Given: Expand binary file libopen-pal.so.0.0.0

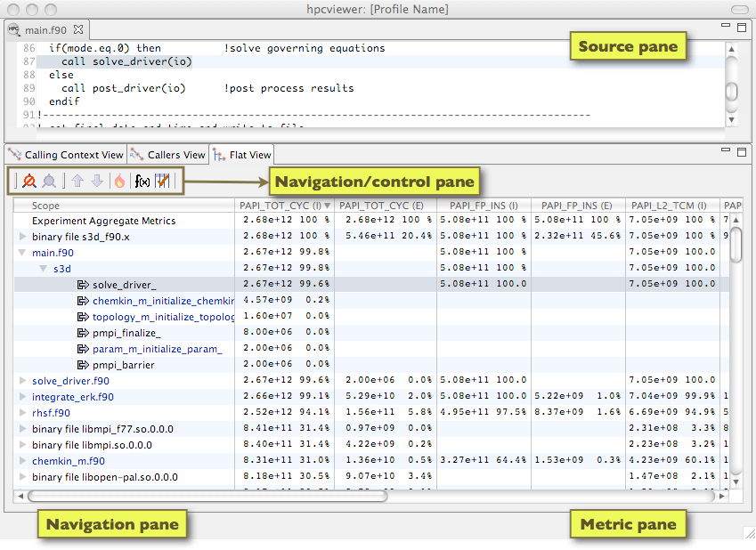Looking at the screenshot, I should click(22, 477).
